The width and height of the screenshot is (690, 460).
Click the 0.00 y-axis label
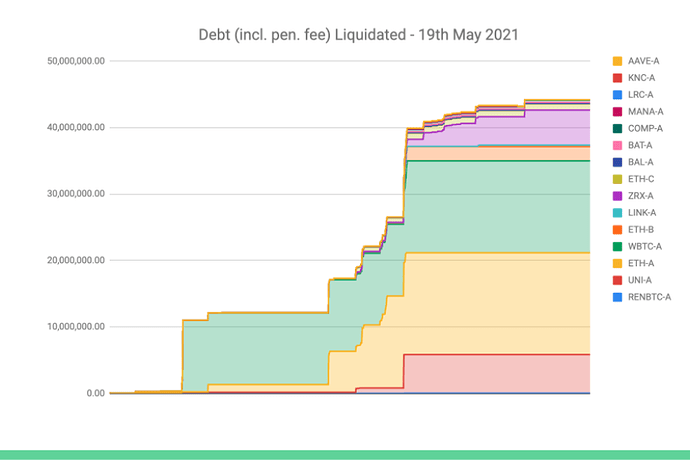93,393
